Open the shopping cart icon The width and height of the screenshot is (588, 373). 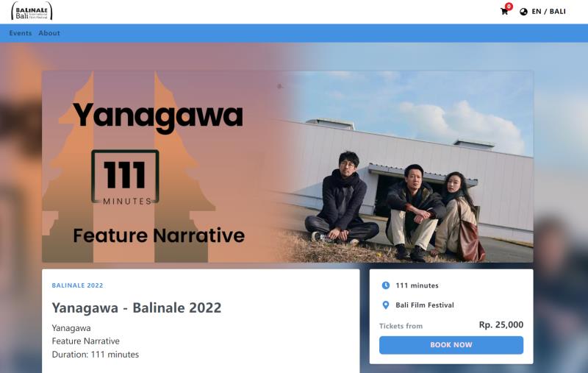click(504, 11)
